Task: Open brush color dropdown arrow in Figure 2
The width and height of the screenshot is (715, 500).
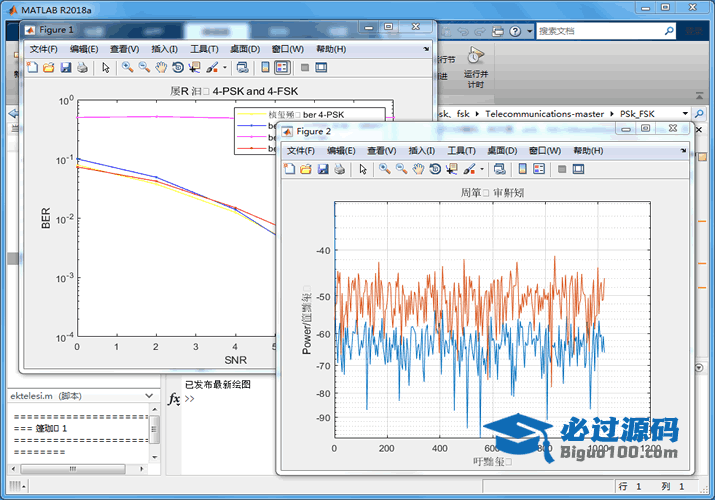Action: pyautogui.click(x=482, y=170)
